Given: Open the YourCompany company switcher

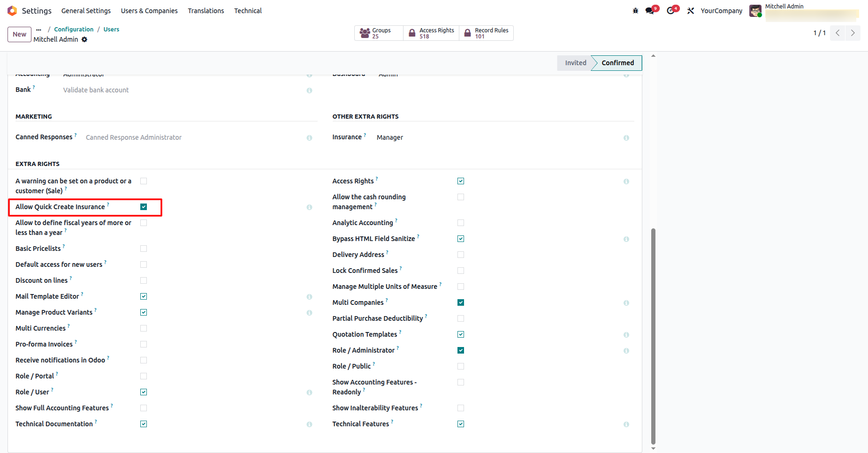Looking at the screenshot, I should pos(721,11).
